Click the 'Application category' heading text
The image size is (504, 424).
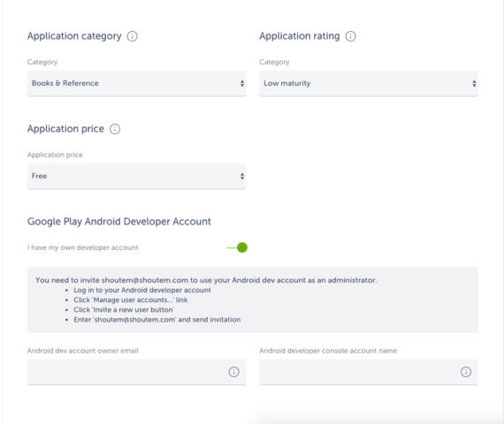tap(74, 36)
